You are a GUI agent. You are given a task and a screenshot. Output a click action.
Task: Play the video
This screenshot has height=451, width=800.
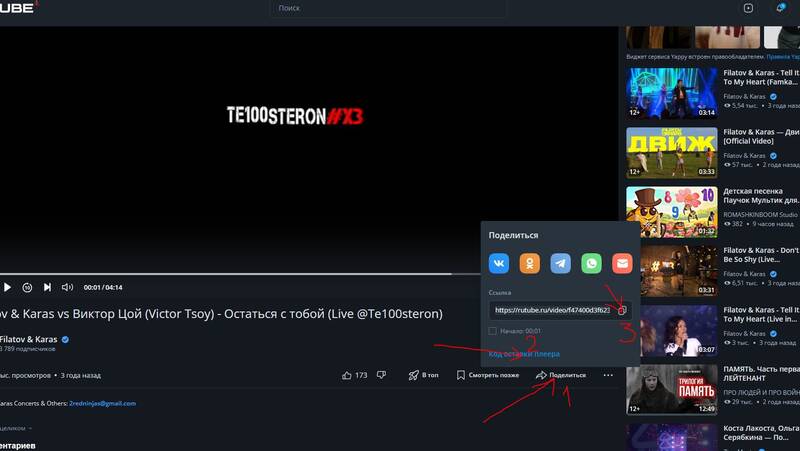[7, 287]
